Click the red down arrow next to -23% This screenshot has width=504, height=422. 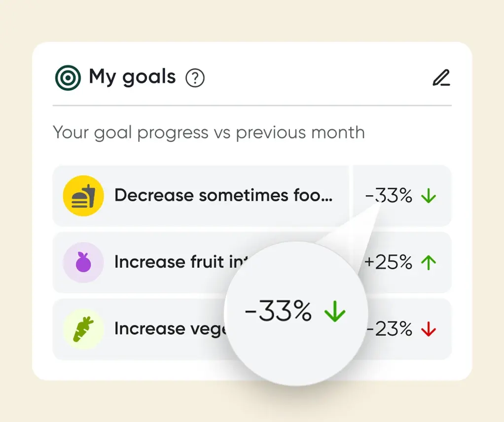429,329
